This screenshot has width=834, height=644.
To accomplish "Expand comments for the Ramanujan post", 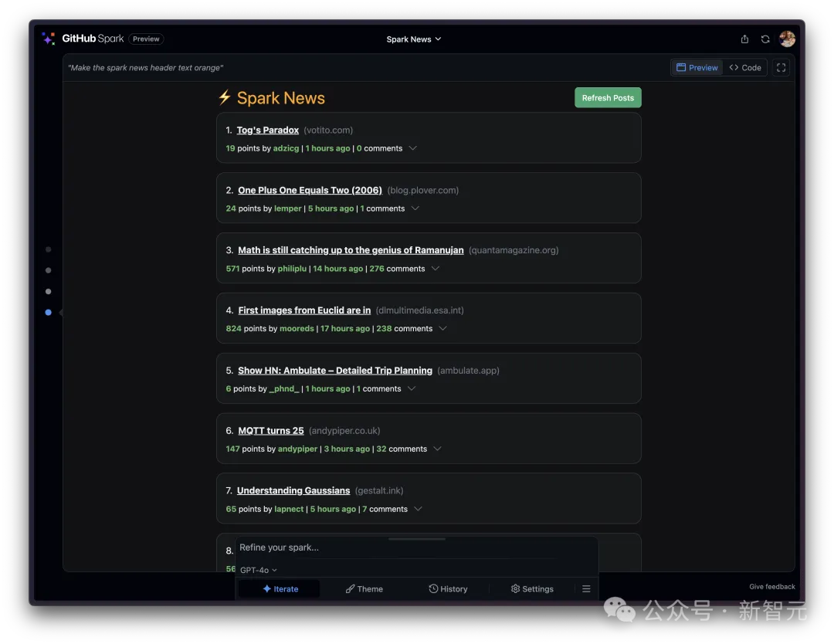I will [436, 269].
